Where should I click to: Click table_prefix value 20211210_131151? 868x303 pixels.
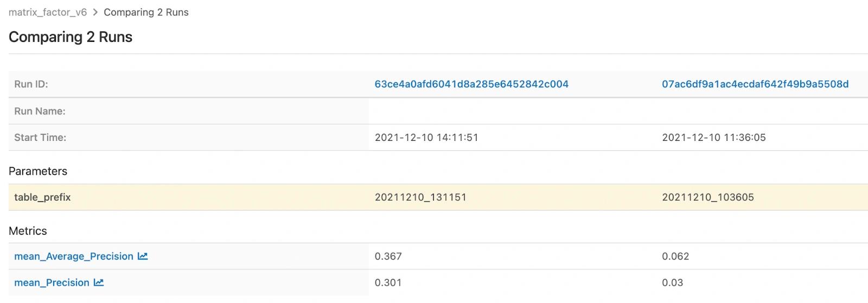420,197
